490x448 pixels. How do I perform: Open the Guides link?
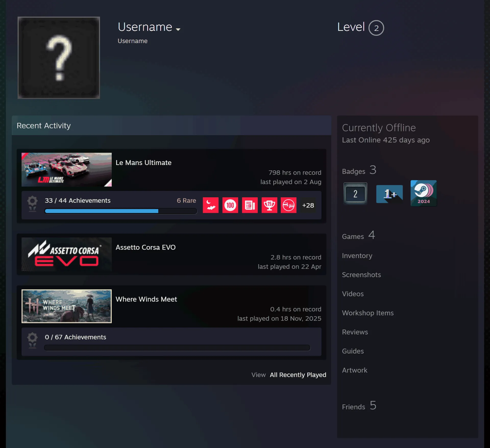[x=353, y=351]
